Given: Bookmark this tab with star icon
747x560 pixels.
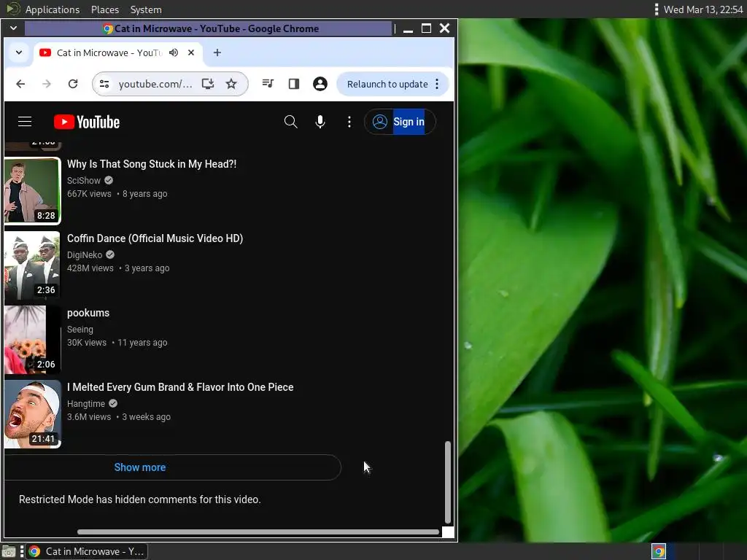Looking at the screenshot, I should point(231,85).
